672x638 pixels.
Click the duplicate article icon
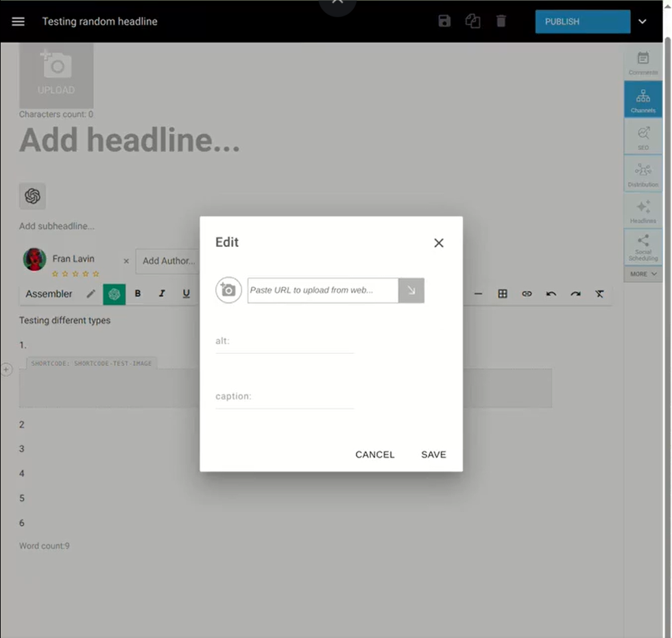tap(472, 21)
